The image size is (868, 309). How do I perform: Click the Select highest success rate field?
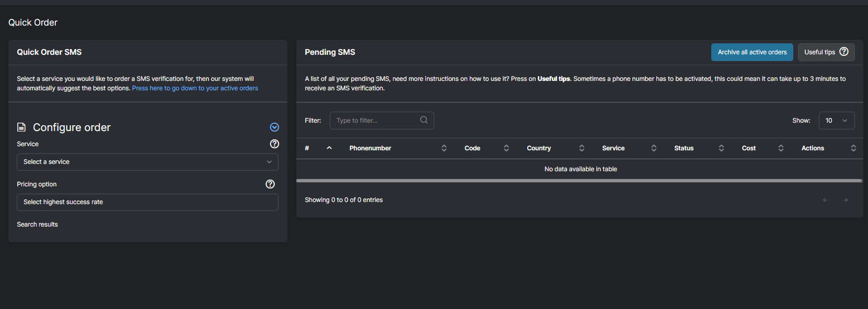click(x=147, y=202)
